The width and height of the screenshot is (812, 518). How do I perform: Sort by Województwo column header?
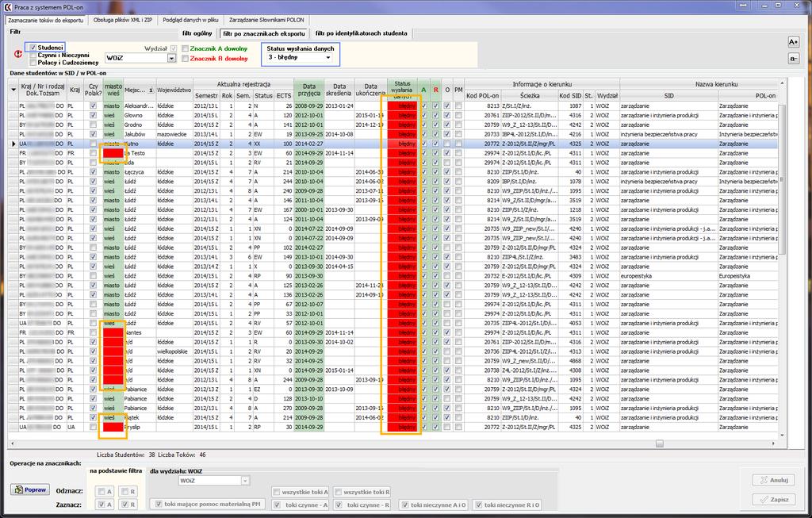[174, 90]
